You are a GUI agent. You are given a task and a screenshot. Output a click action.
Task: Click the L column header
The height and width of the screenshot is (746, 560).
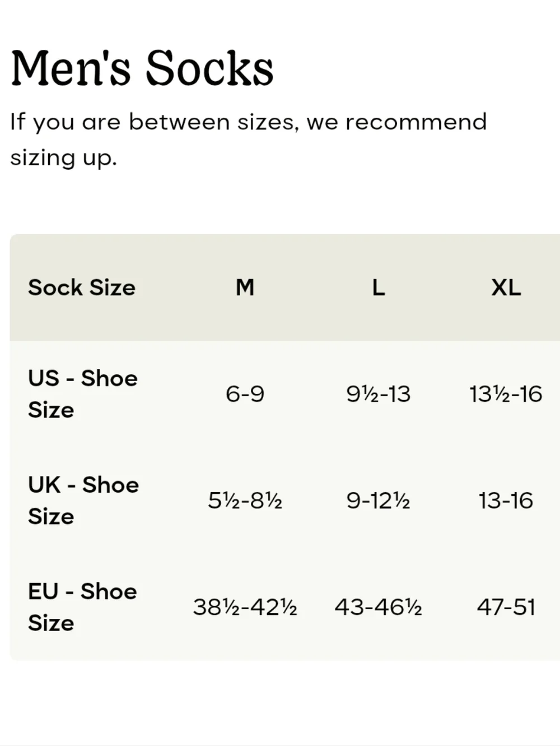(379, 288)
